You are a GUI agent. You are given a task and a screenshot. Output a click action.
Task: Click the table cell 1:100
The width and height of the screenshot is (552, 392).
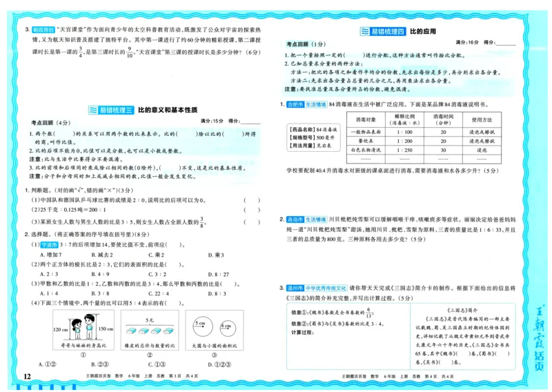coord(404,132)
